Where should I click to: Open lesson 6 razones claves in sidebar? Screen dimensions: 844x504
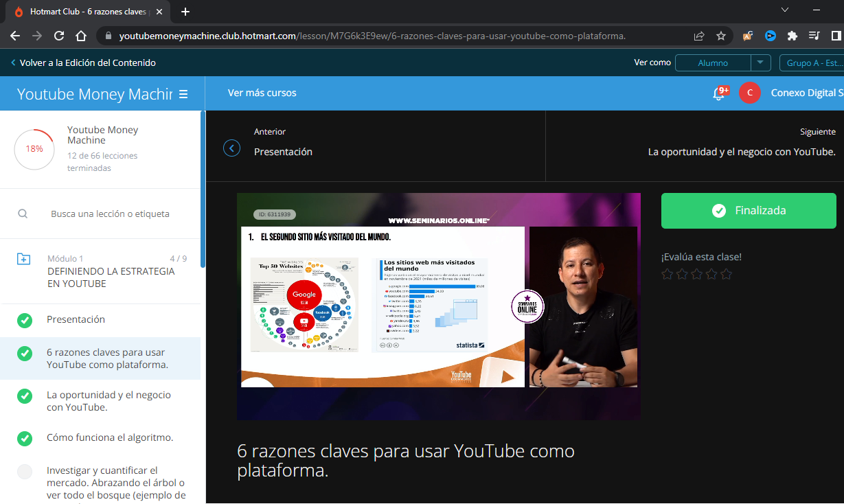pyautogui.click(x=107, y=358)
